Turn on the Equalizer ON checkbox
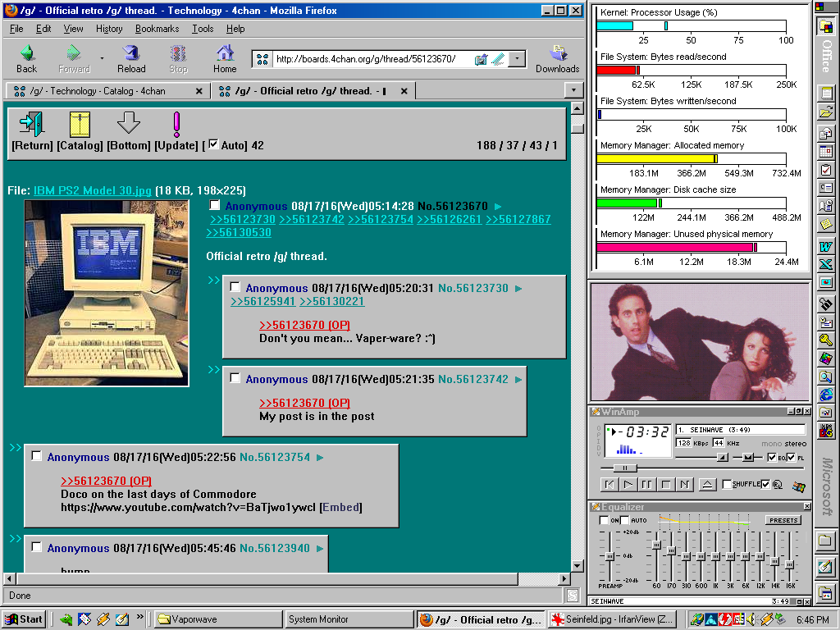The width and height of the screenshot is (840, 630). pos(605,520)
